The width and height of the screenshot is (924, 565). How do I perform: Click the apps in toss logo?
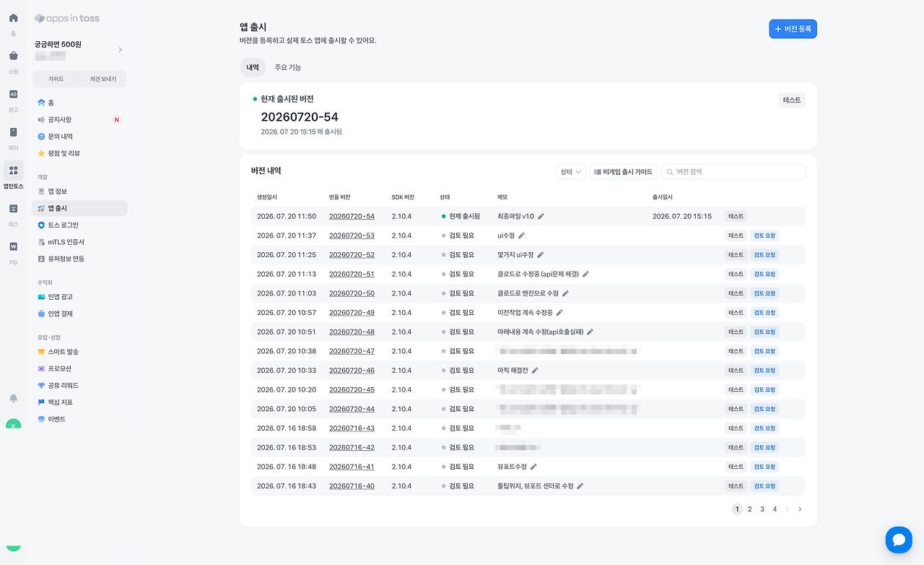click(67, 18)
